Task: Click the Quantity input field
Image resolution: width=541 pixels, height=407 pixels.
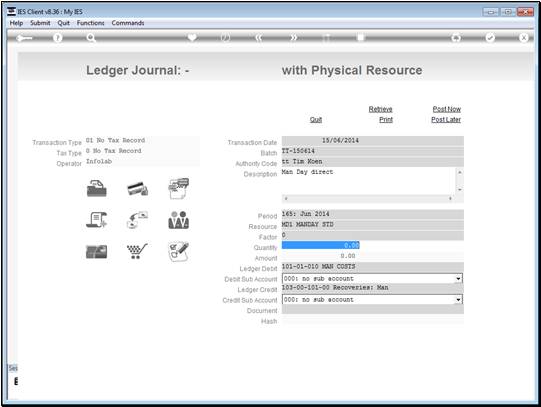Action: (x=321, y=245)
